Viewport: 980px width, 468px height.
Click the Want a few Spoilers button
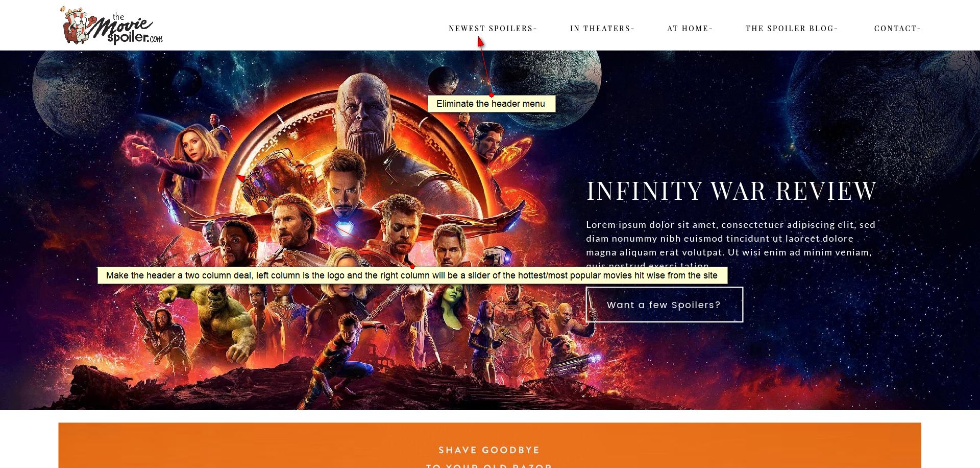[664, 305]
